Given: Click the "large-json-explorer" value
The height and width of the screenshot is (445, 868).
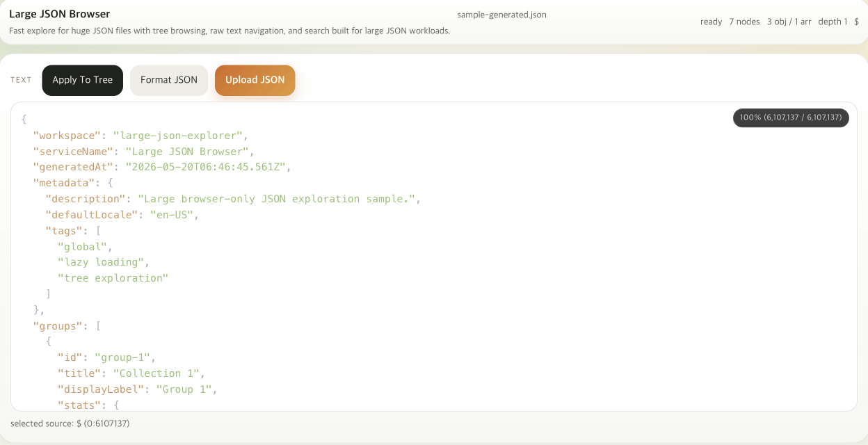Looking at the screenshot, I should (177, 136).
